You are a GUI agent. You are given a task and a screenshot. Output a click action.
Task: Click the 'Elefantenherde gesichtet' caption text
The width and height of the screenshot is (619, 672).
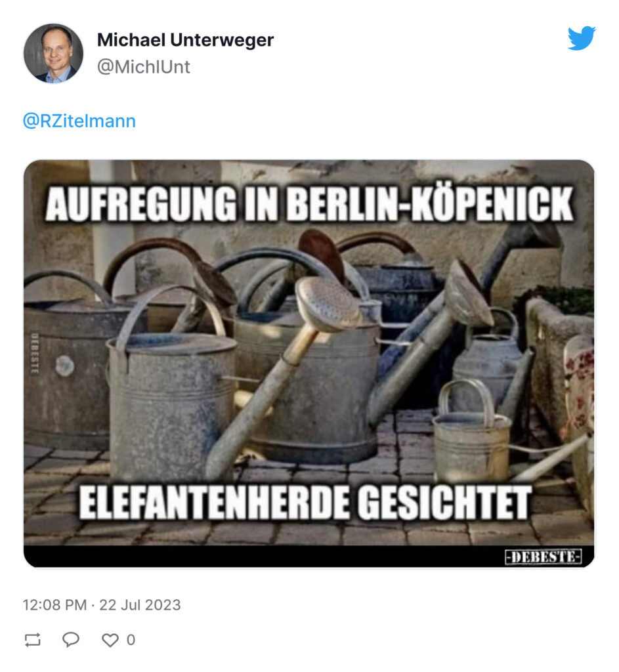coord(305,502)
